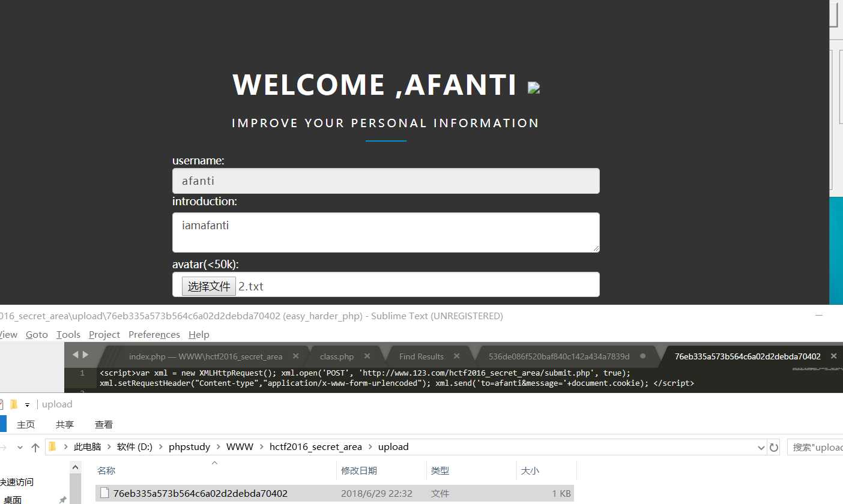843x504 pixels.
Task: Select 快速访问 in the navigation pane
Action: [x=17, y=482]
